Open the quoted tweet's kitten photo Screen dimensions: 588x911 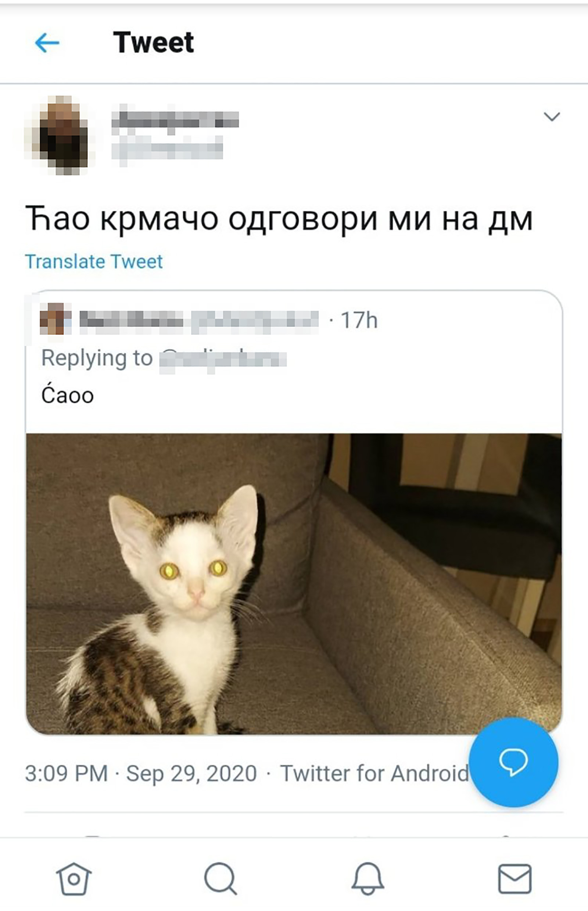[294, 584]
